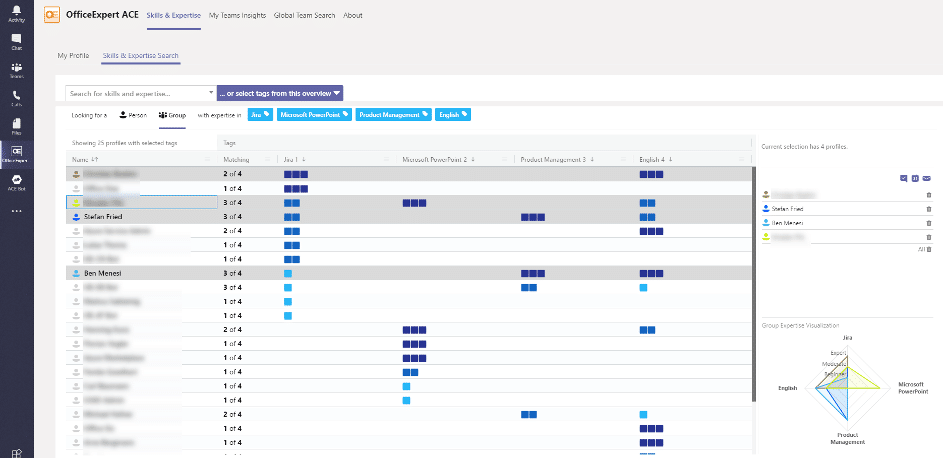Image resolution: width=943 pixels, height=458 pixels.
Task: Remove Ben Menesi using trash icon
Action: [x=928, y=222]
